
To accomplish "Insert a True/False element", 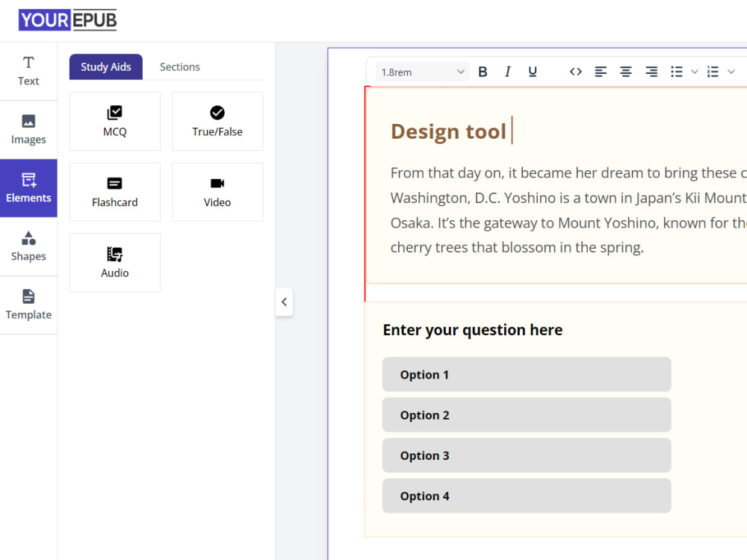I will click(217, 122).
